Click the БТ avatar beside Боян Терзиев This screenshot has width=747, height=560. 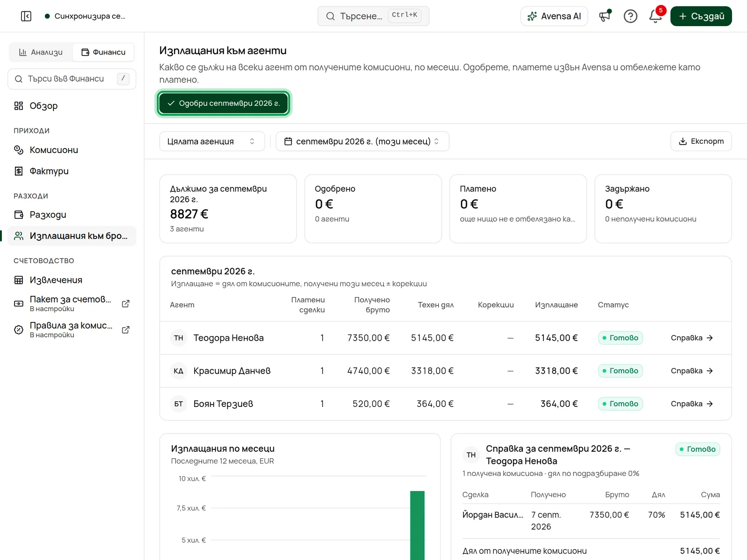coord(179,404)
